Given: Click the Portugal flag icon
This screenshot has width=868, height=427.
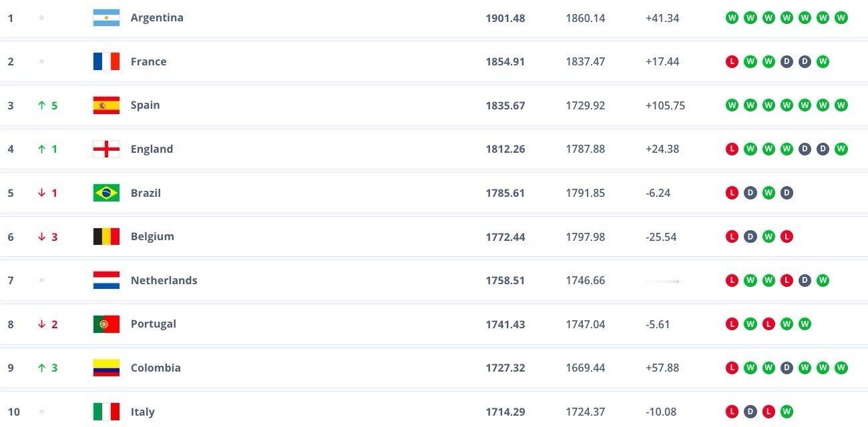Looking at the screenshot, I should pos(106,324).
